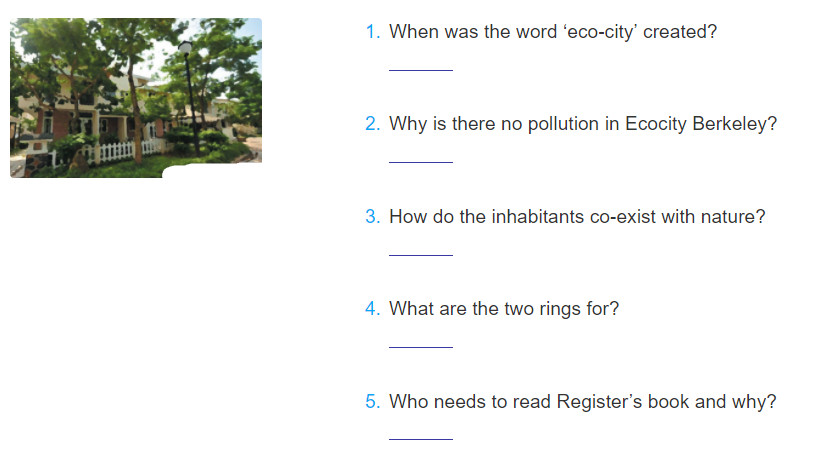The height and width of the screenshot is (456, 819).
Task: Click the blue number 1 marker
Action: [372, 32]
